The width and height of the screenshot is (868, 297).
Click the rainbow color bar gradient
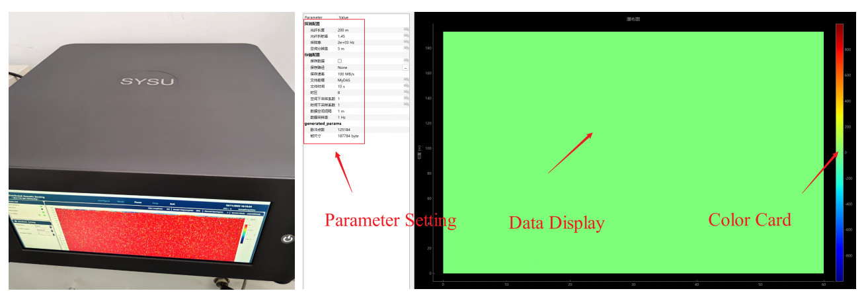click(839, 152)
